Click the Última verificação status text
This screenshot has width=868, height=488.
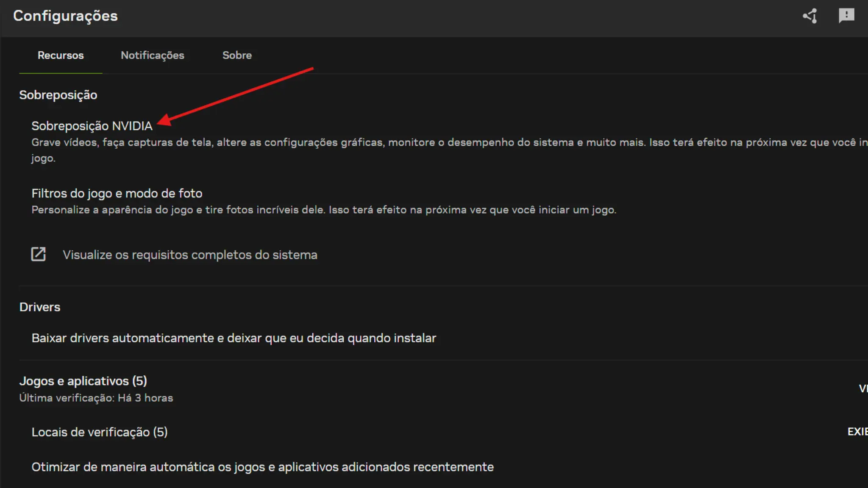(x=96, y=398)
